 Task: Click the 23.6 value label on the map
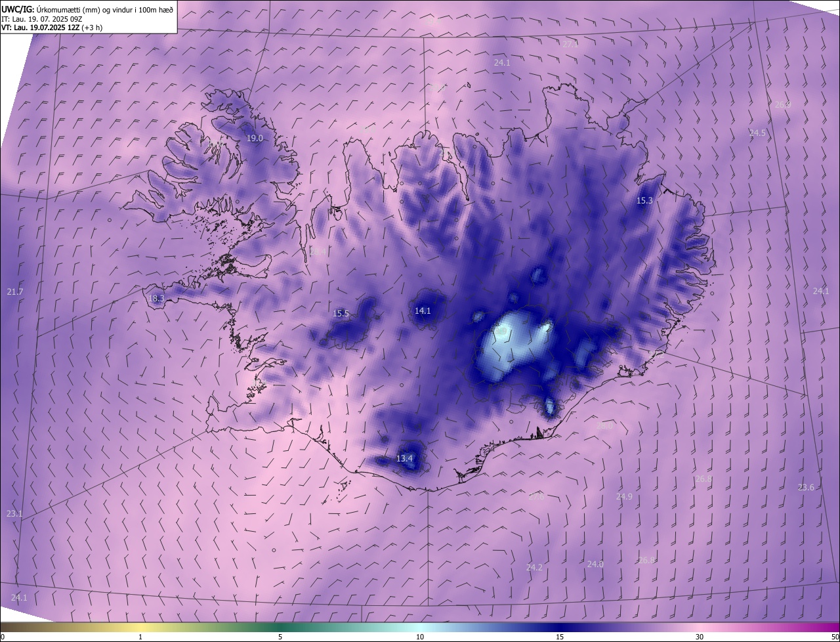(x=806, y=487)
